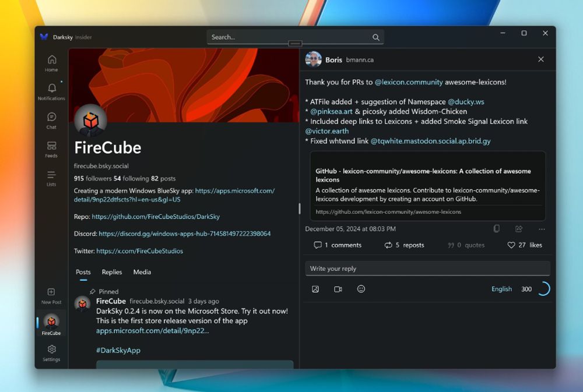583x392 pixels.
Task: Switch to the Replies tab
Action: click(x=112, y=272)
